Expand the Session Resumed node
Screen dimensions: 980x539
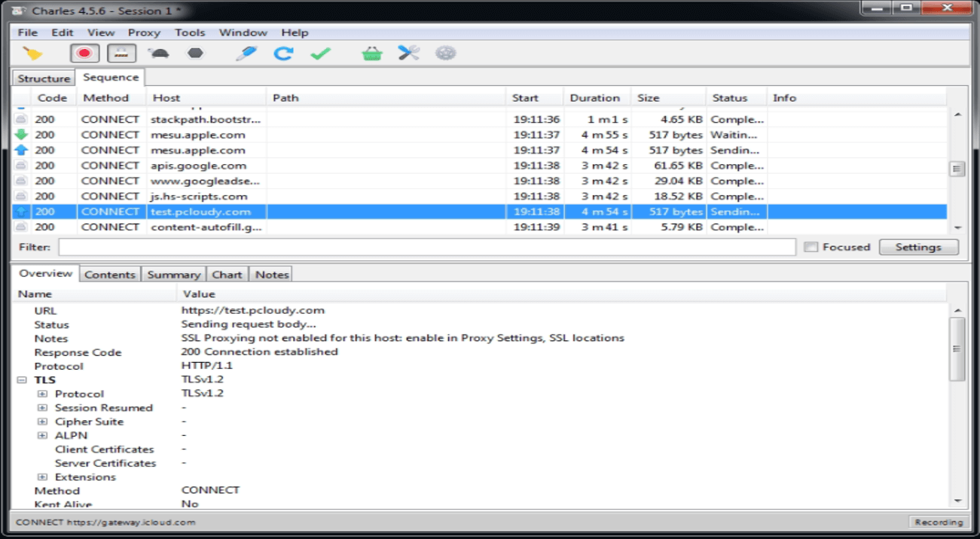tap(43, 408)
